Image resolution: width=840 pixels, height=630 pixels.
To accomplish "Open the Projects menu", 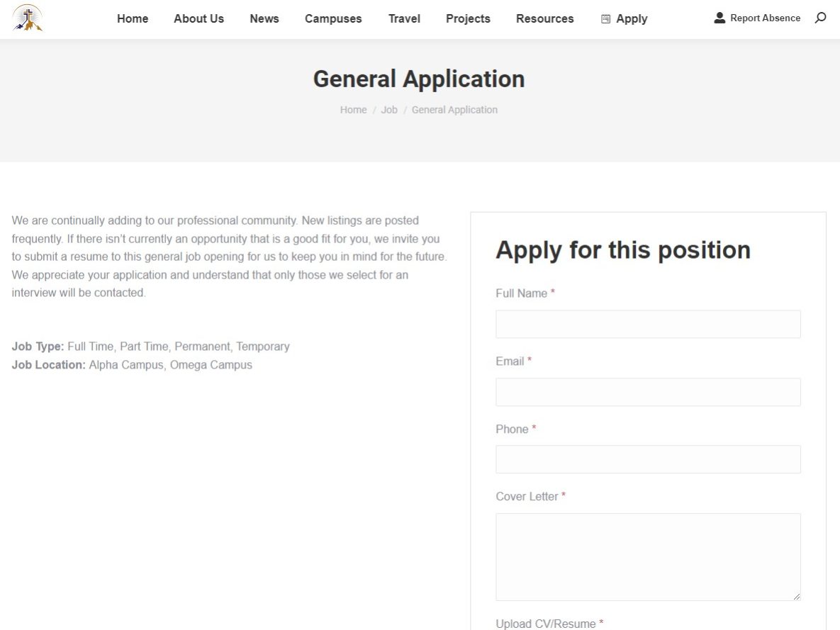I will [x=468, y=19].
